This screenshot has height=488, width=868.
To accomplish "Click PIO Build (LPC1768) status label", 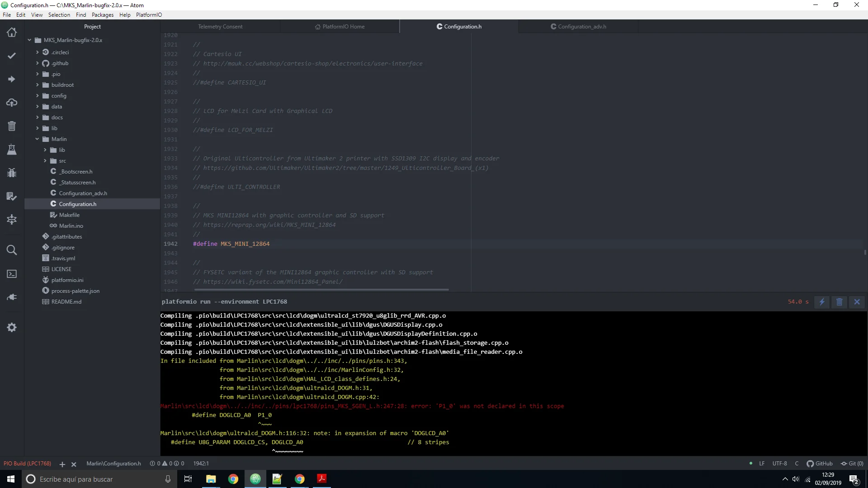I will point(27,464).
